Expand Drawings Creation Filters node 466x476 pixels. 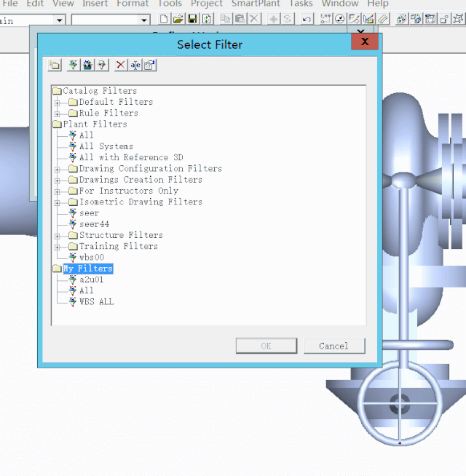coord(57,181)
